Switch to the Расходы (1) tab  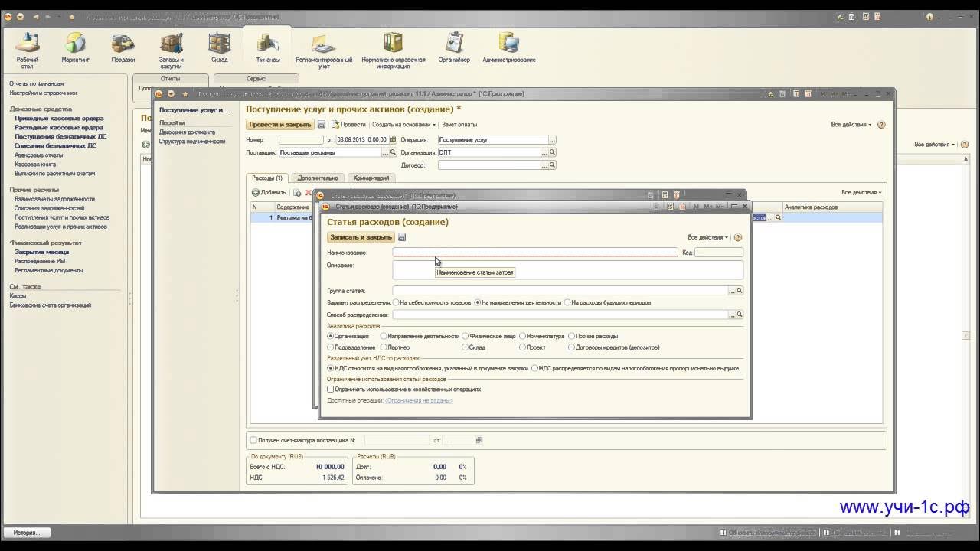tap(267, 178)
